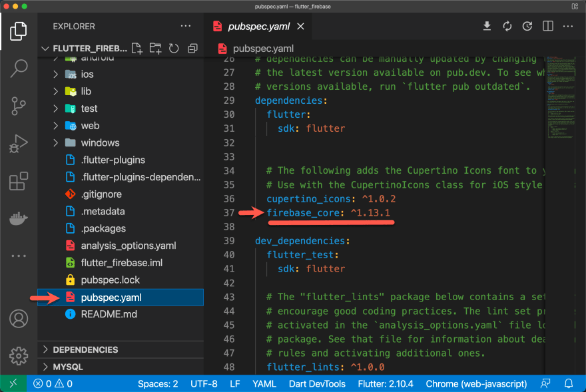Open Dart DevTools from status bar
Screen dimensions: 586x392
pos(317,384)
